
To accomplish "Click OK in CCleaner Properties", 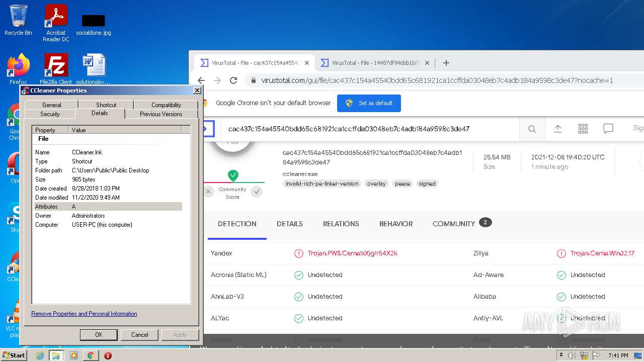I will [99, 335].
